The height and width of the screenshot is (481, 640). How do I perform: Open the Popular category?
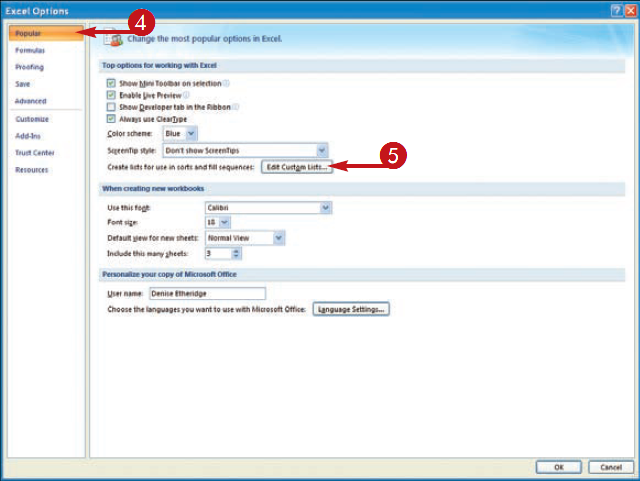46,33
